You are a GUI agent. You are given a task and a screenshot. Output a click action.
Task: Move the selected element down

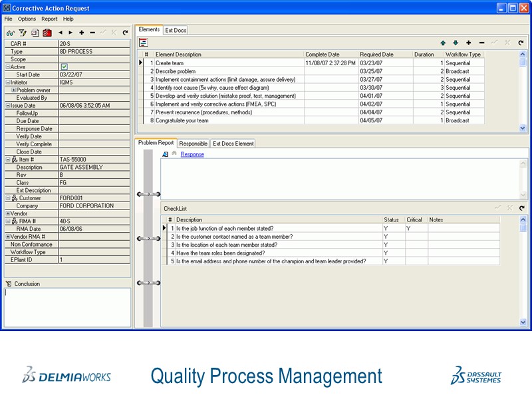tap(456, 43)
